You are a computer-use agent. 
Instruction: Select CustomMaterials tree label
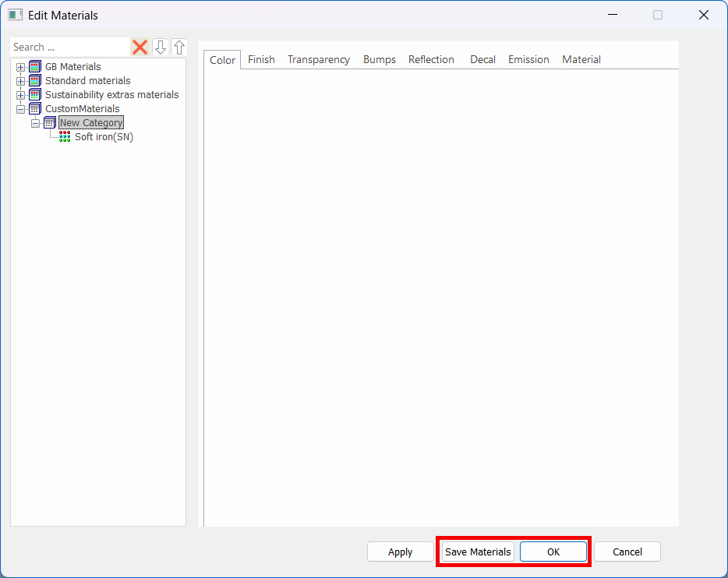(82, 109)
